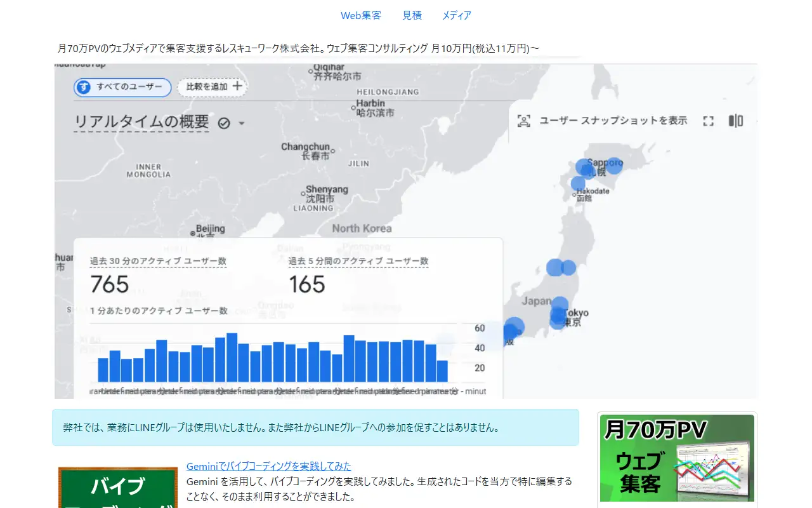
Task: Click the plus icon beside 比較を追加
Action: pyautogui.click(x=237, y=86)
